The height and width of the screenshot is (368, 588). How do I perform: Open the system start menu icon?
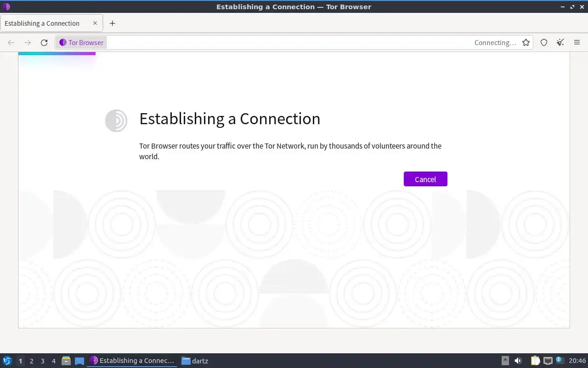[x=7, y=361]
